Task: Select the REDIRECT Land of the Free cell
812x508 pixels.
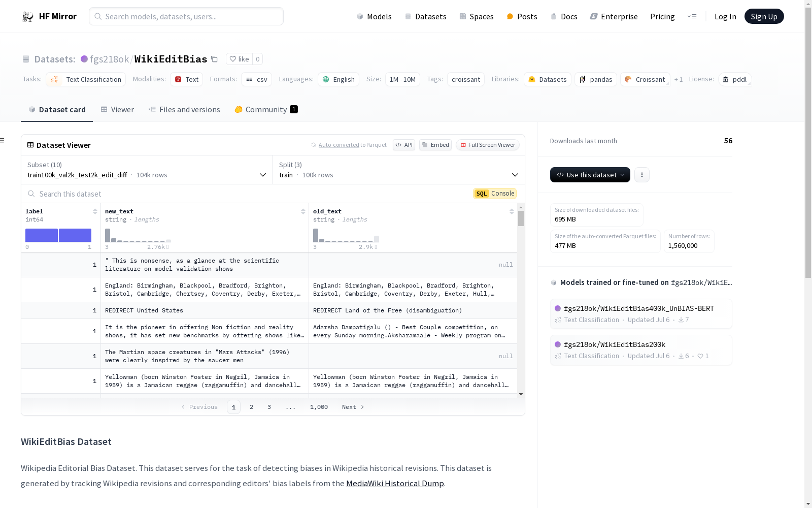Action: (413, 310)
